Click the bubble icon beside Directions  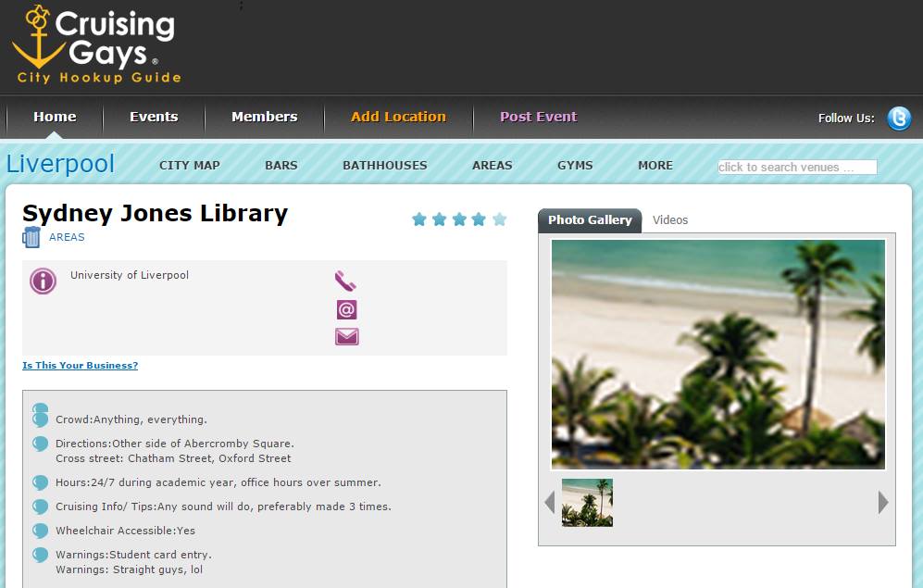click(40, 444)
